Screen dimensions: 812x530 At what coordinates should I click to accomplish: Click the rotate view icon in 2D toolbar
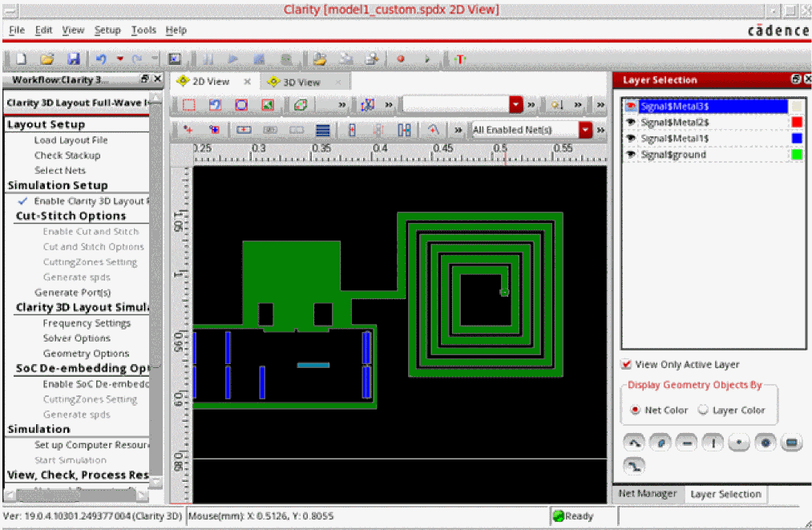click(x=215, y=105)
